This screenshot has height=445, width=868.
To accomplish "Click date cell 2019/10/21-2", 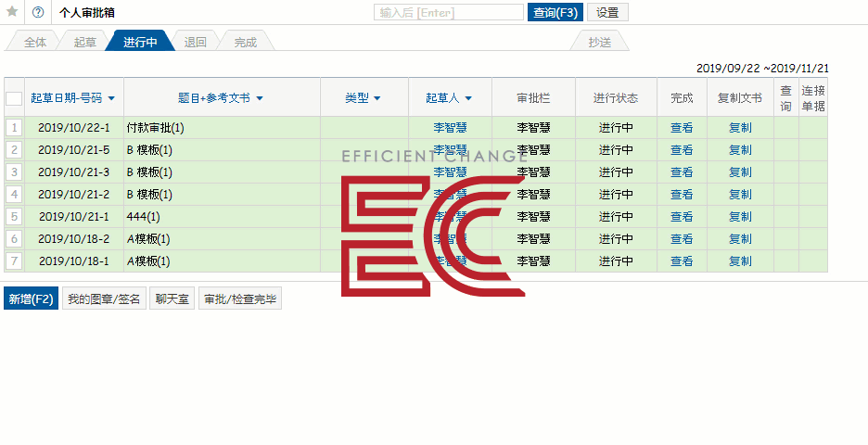I will coord(73,195).
